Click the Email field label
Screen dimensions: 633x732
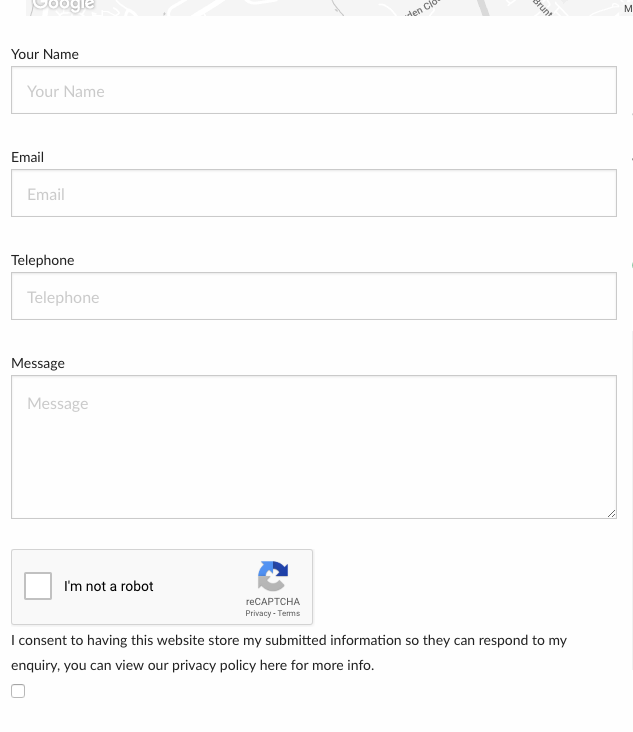[x=28, y=157]
